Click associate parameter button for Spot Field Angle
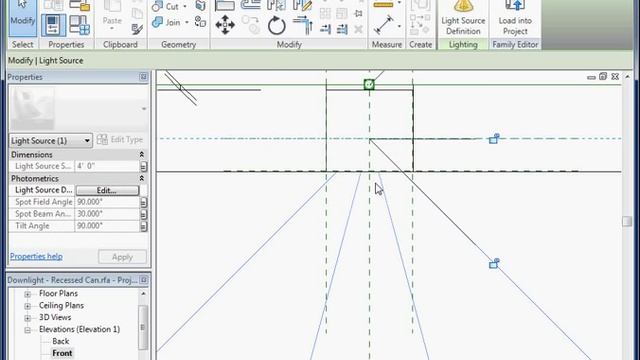Viewport: 640px width, 360px height. click(144, 202)
